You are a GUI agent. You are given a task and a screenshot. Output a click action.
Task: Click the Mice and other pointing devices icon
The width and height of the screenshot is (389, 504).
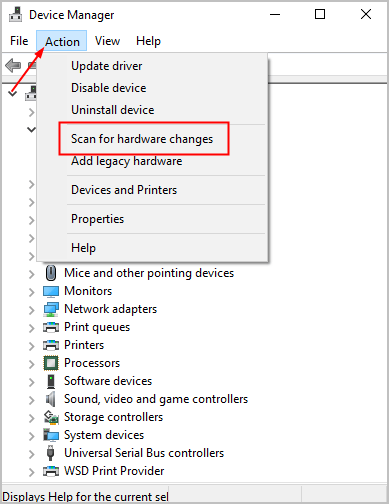point(51,273)
